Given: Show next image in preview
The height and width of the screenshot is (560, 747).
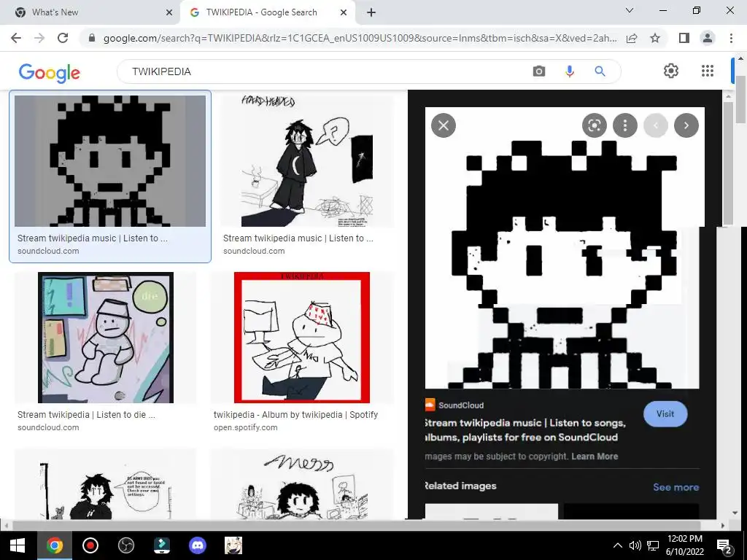Looking at the screenshot, I should click(686, 125).
